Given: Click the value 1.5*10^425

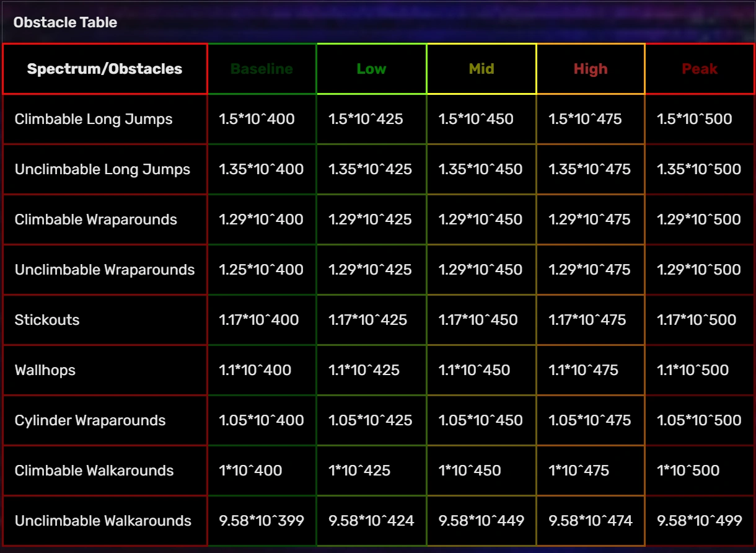Looking at the screenshot, I should point(366,119).
